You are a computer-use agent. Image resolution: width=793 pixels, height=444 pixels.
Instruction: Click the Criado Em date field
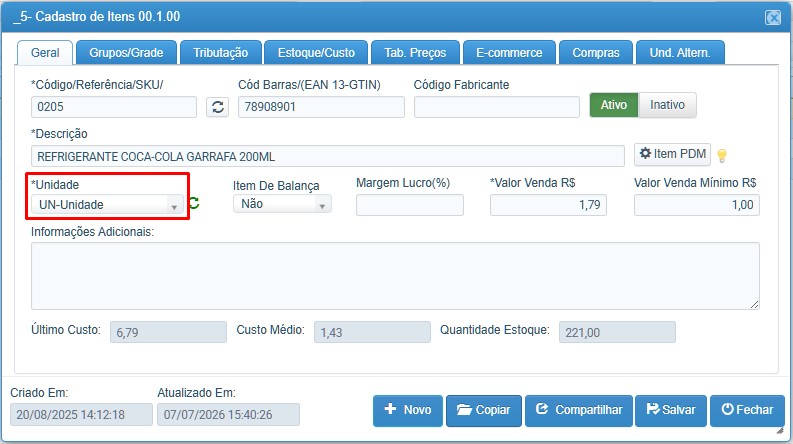click(81, 415)
